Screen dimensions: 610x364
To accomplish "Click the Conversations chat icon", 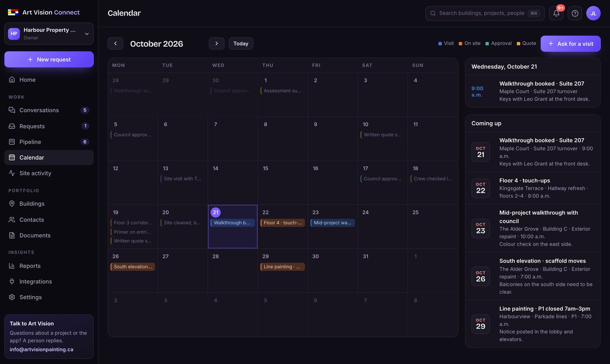I will [12, 110].
